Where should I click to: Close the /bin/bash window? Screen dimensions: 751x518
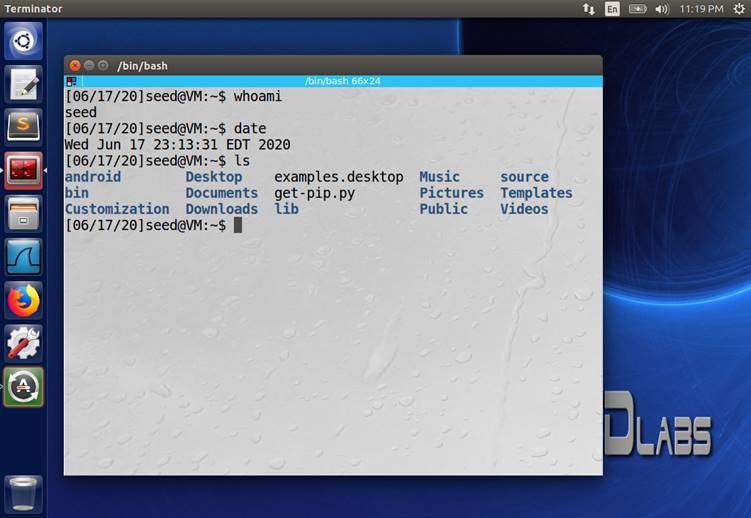point(75,65)
